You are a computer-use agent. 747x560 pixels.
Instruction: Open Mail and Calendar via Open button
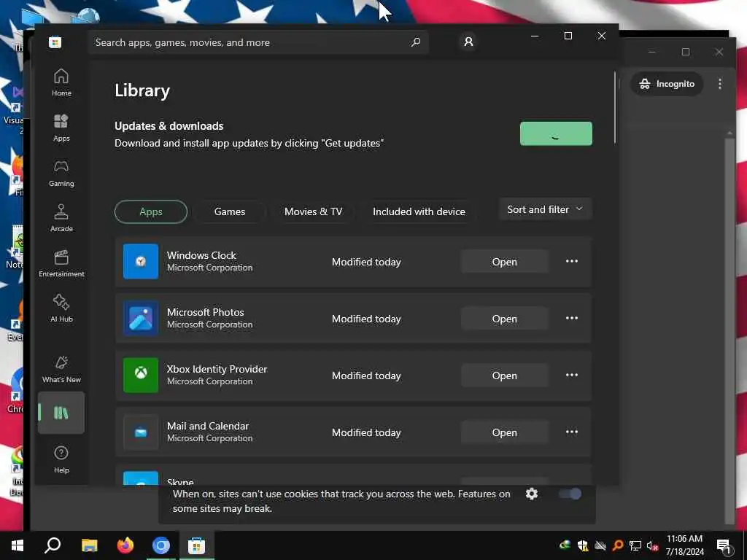(x=505, y=432)
